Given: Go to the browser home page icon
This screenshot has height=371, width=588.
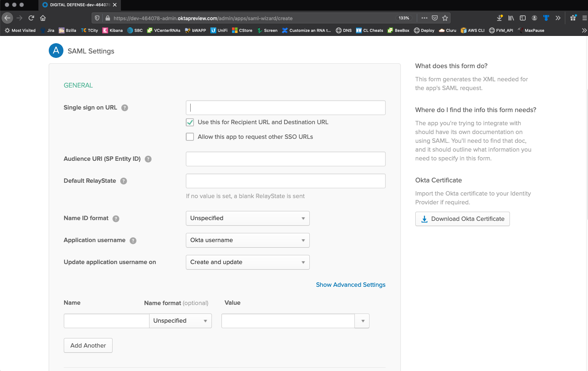Looking at the screenshot, I should pos(43,18).
